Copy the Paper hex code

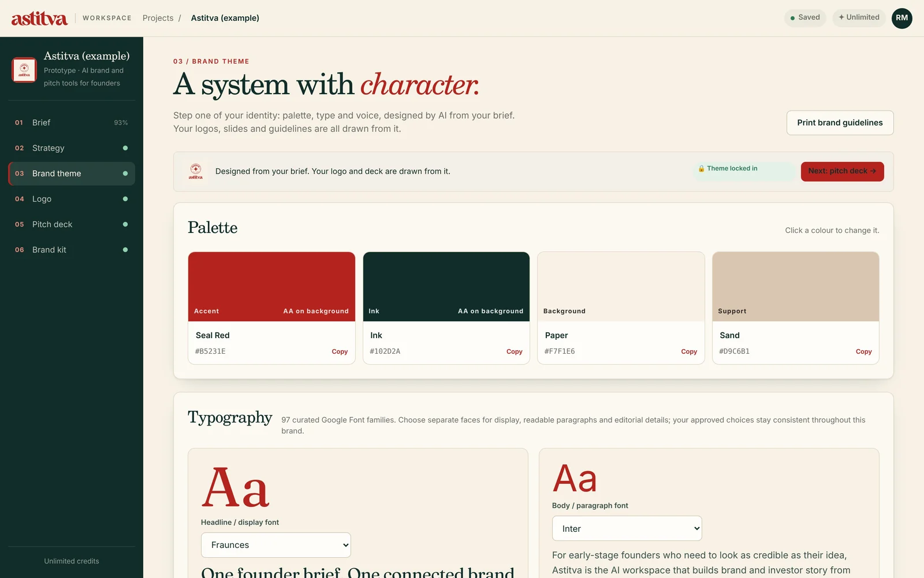click(689, 351)
